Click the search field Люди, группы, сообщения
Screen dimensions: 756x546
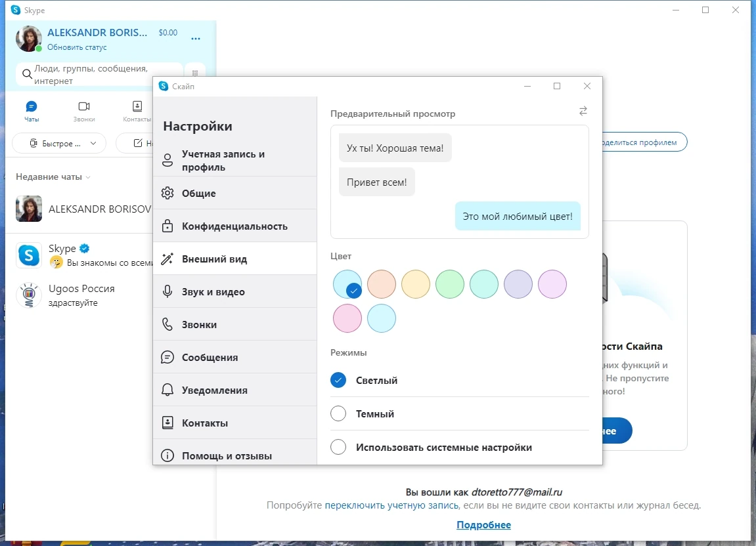[x=99, y=74]
